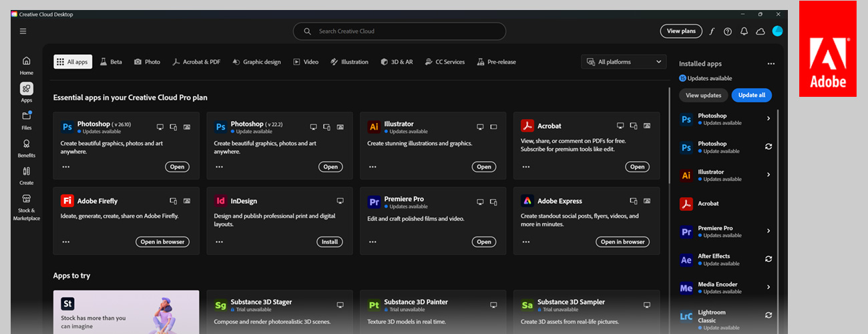Screen dimensions: 868x334
Task: Open Files in the left sidebar
Action: [x=26, y=120]
